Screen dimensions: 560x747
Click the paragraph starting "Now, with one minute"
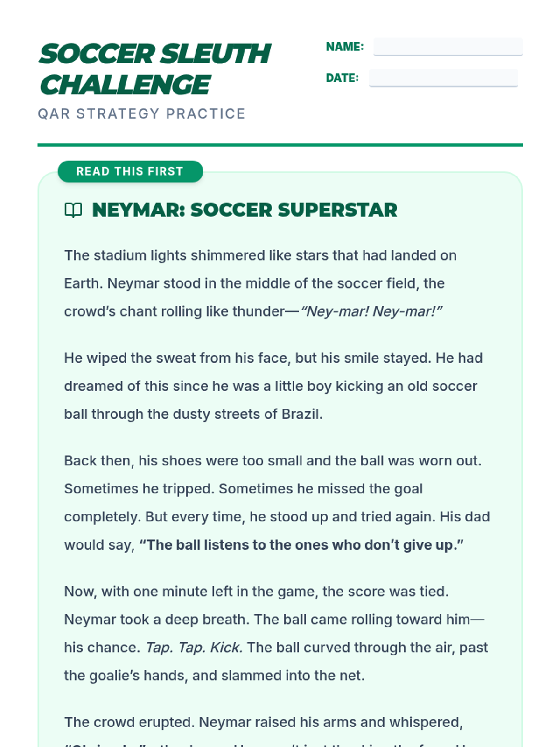tap(275, 620)
